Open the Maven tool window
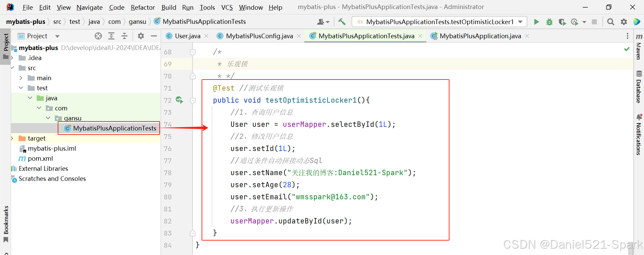 [639, 46]
